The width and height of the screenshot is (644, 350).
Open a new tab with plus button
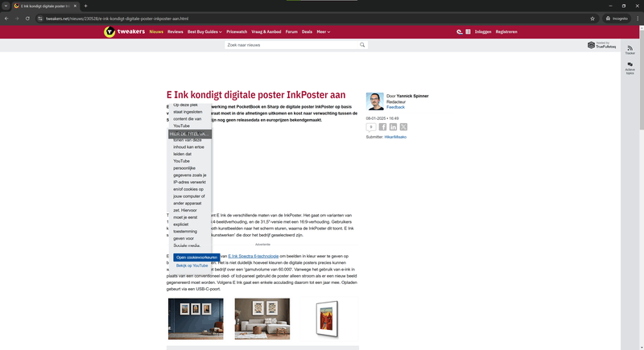pyautogui.click(x=85, y=6)
